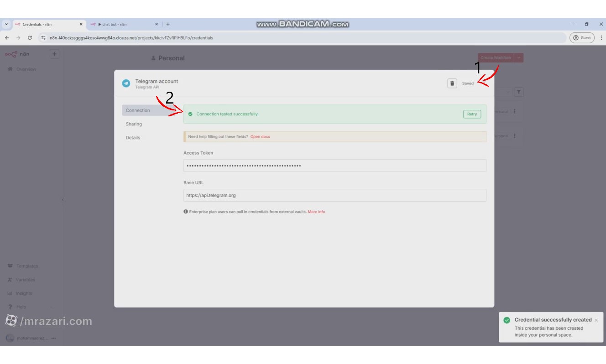Image resolution: width=606 pixels, height=364 pixels.
Task: Open docs for filling out fields
Action: tap(261, 136)
